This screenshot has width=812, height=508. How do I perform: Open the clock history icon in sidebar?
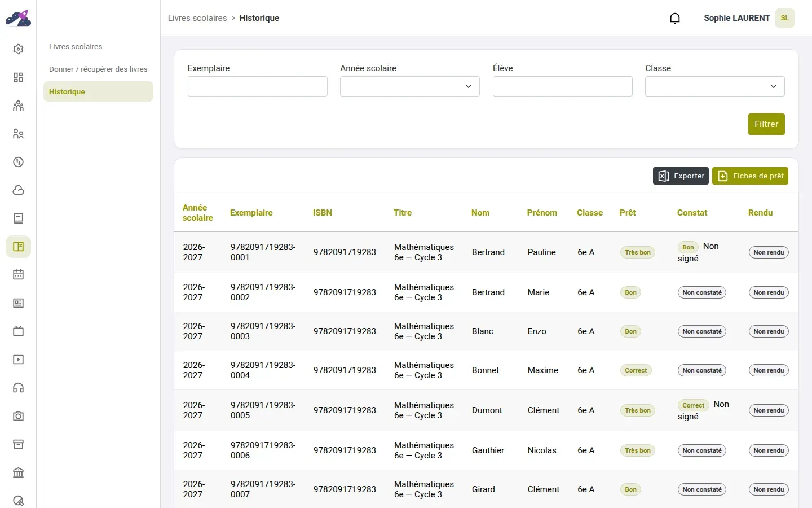[18, 162]
